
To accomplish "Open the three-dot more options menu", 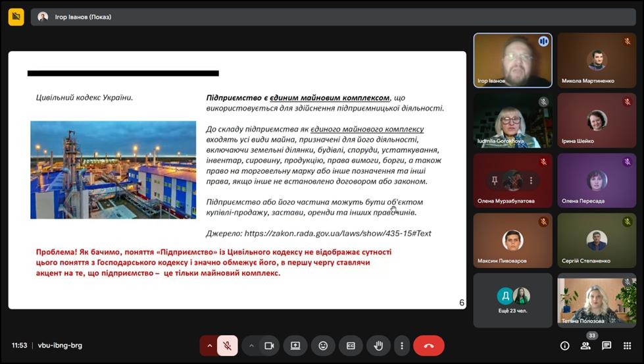I will coord(401,346).
